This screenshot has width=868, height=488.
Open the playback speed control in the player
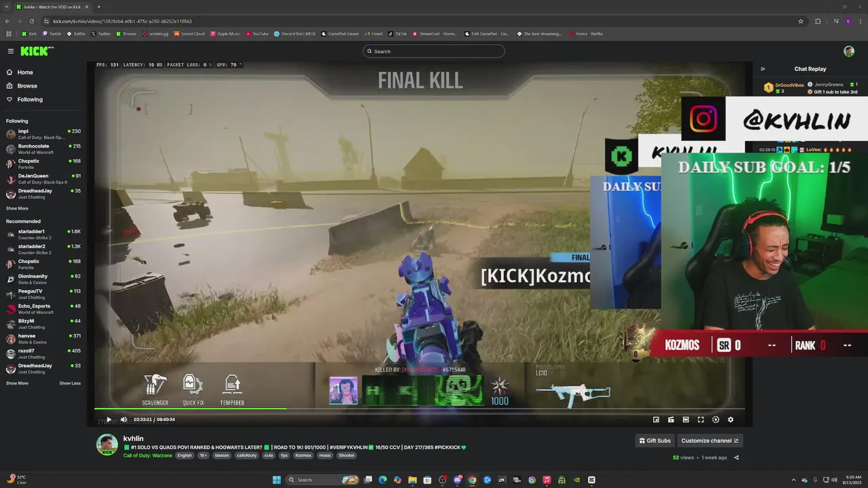tap(715, 420)
